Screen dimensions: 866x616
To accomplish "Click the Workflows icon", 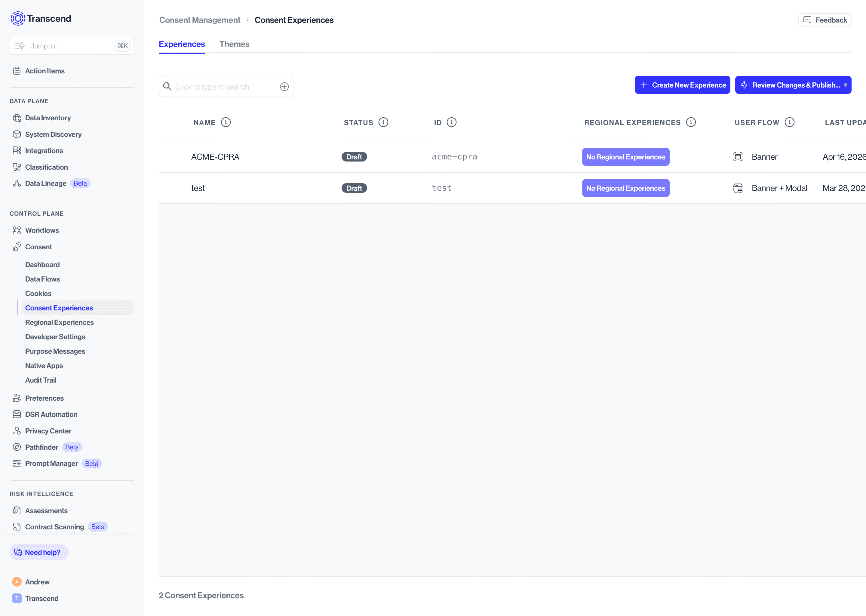I will pyautogui.click(x=17, y=231).
